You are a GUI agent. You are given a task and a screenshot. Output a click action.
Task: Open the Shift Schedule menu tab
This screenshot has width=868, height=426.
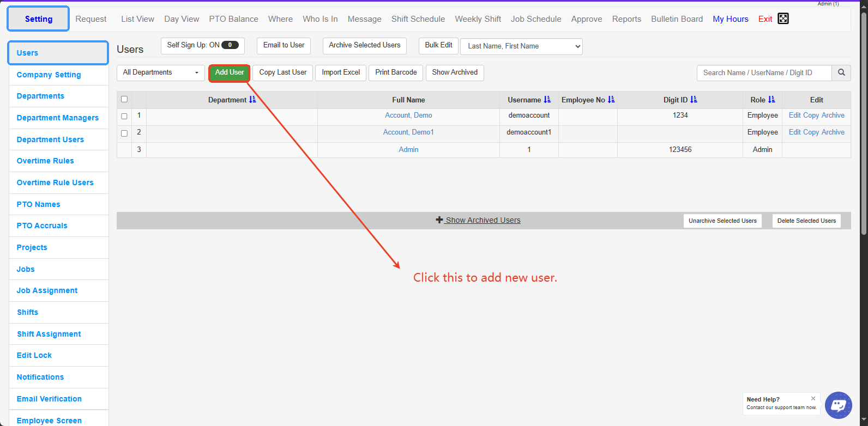(418, 19)
